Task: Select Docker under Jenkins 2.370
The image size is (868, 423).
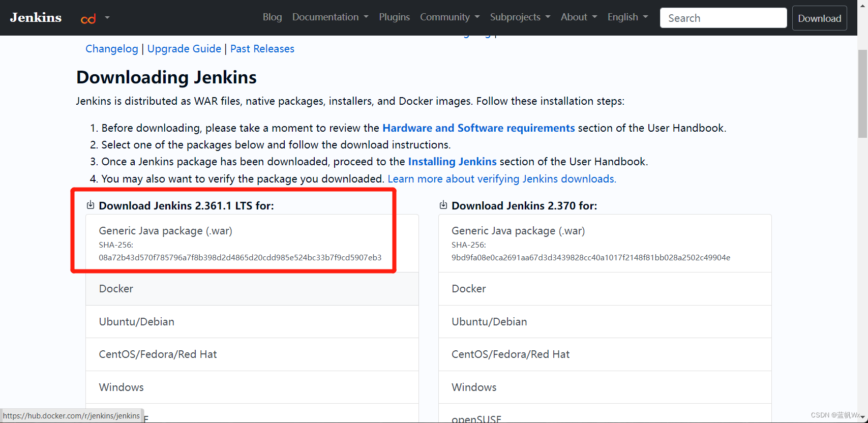Action: coord(605,289)
